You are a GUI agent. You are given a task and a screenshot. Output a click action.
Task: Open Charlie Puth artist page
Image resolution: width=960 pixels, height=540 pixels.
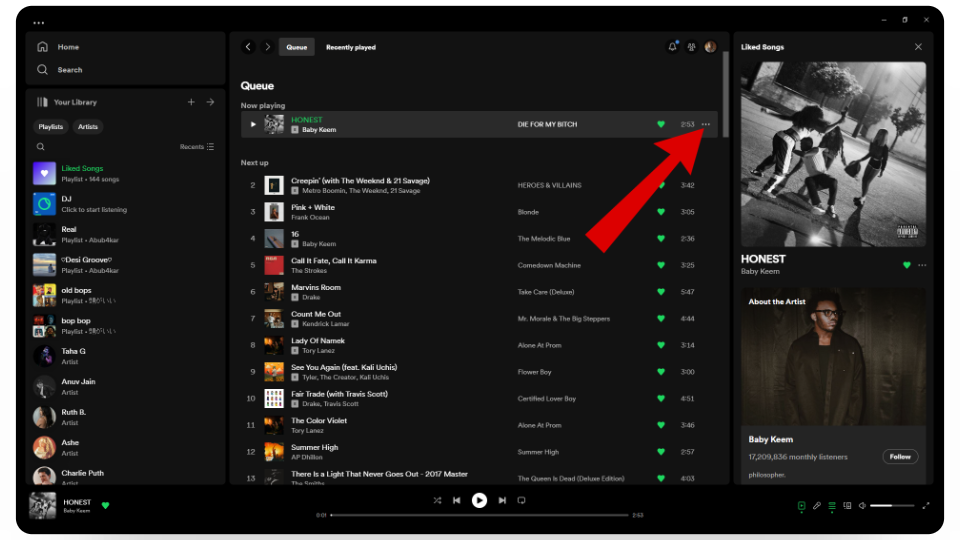[x=124, y=475]
